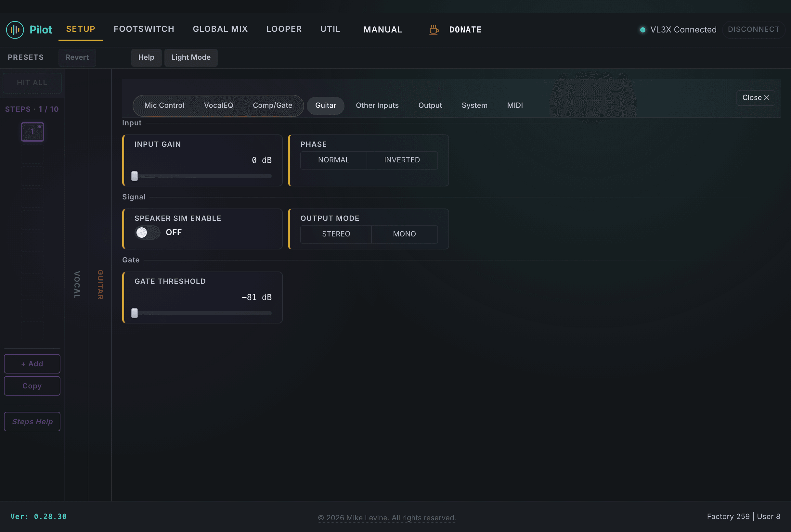Viewport: 791px width, 532px height.
Task: Set Output Mode to MONO
Action: pyautogui.click(x=404, y=234)
